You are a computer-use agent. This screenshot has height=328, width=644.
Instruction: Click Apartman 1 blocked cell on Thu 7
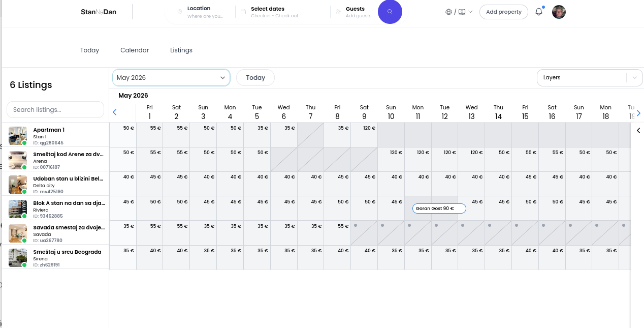coord(310,135)
